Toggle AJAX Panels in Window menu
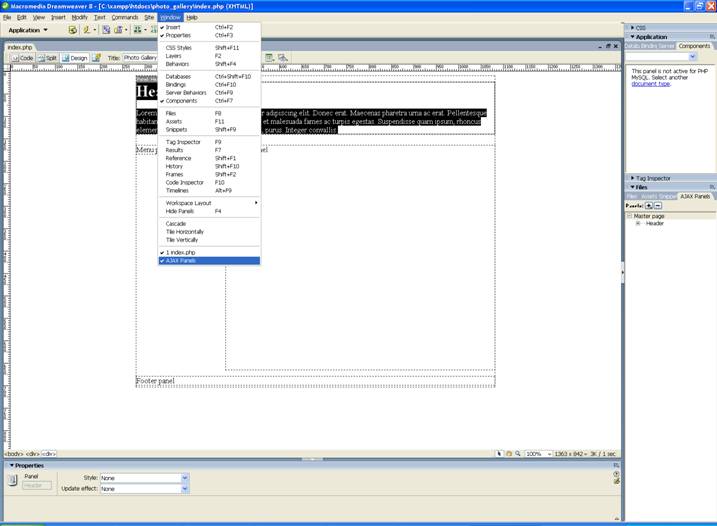This screenshot has height=526, width=717. coord(209,261)
